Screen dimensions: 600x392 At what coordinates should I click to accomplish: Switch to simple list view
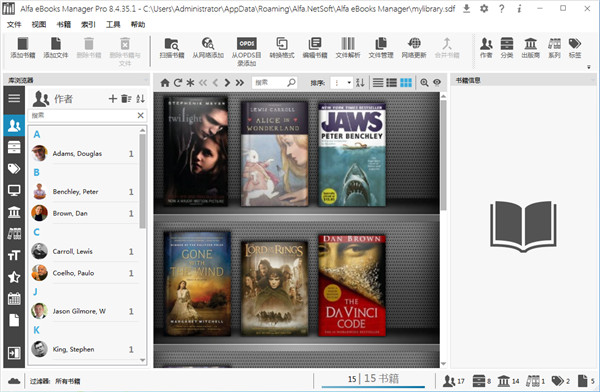point(378,82)
